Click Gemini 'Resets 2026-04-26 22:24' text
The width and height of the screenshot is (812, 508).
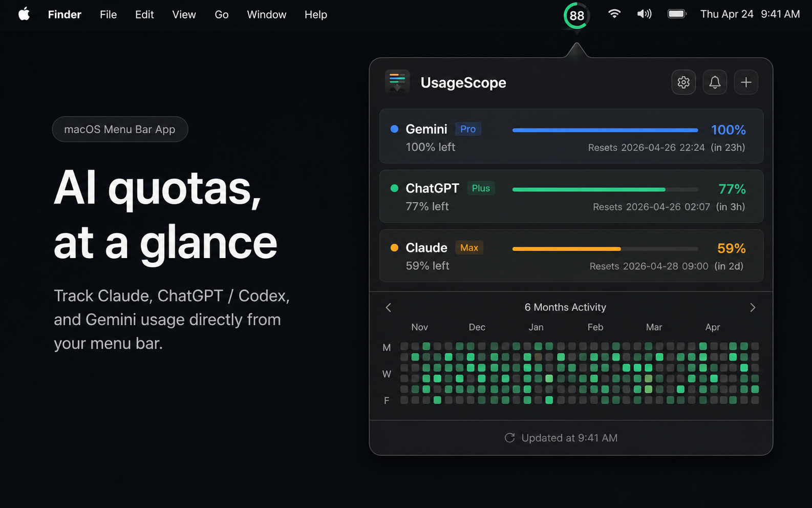pyautogui.click(x=646, y=147)
